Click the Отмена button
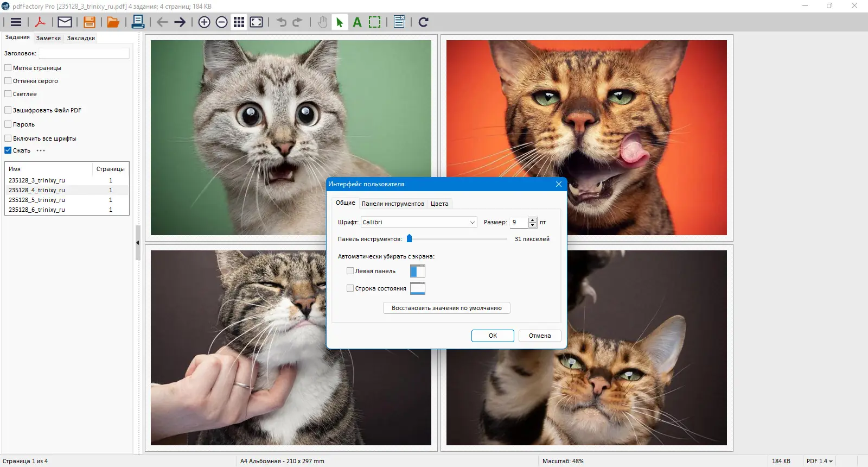The width and height of the screenshot is (868, 467). click(x=540, y=336)
